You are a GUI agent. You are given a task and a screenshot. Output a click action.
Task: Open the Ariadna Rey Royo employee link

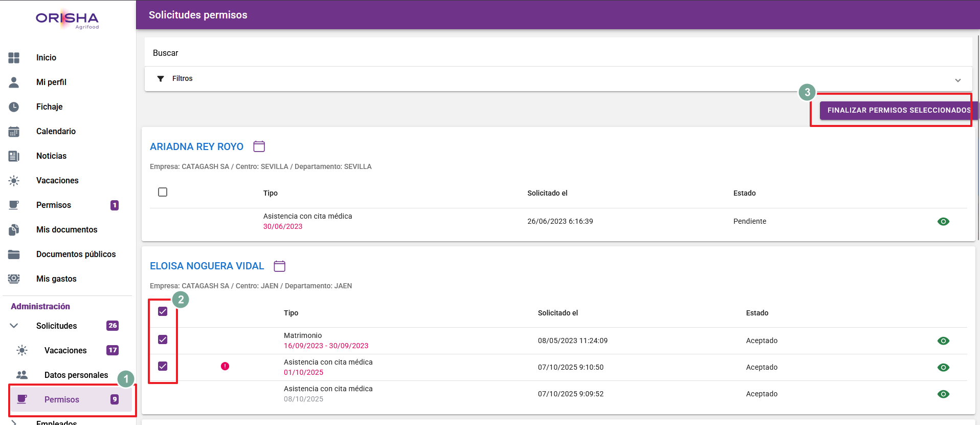(x=196, y=146)
